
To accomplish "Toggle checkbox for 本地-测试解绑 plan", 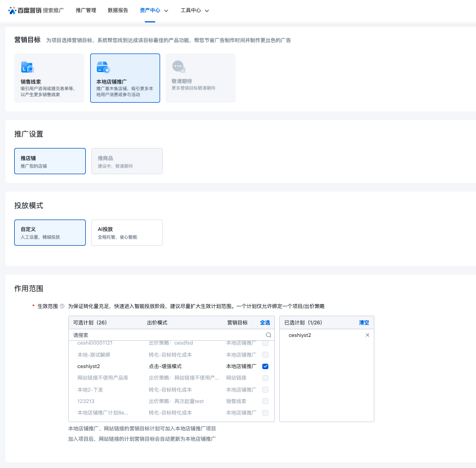I will click(x=265, y=355).
